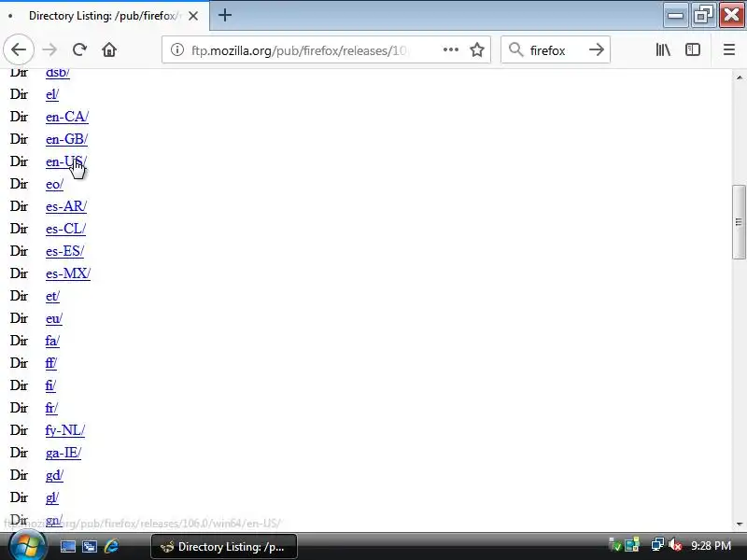Open the eu/ directory
The height and width of the screenshot is (560, 747).
tap(54, 318)
